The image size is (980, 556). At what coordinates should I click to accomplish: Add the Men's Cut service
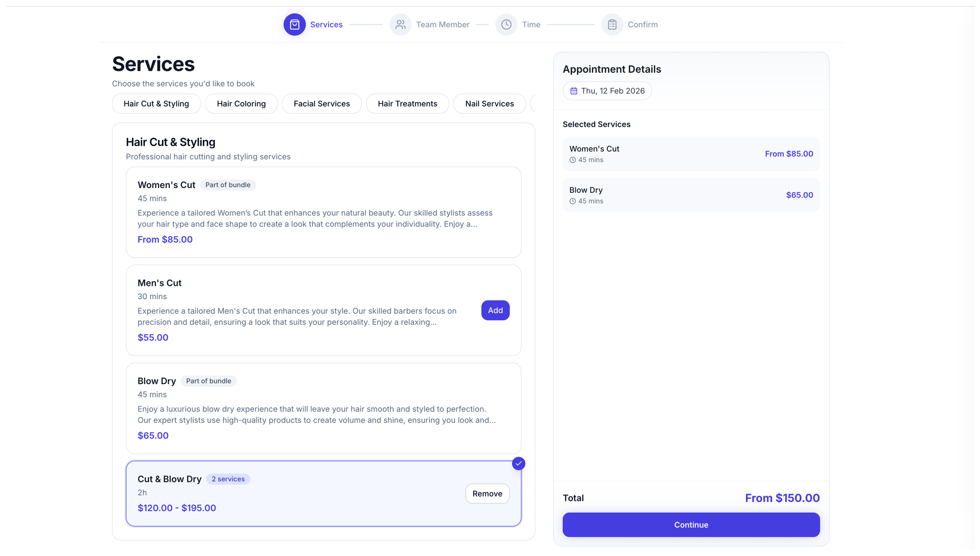(495, 310)
